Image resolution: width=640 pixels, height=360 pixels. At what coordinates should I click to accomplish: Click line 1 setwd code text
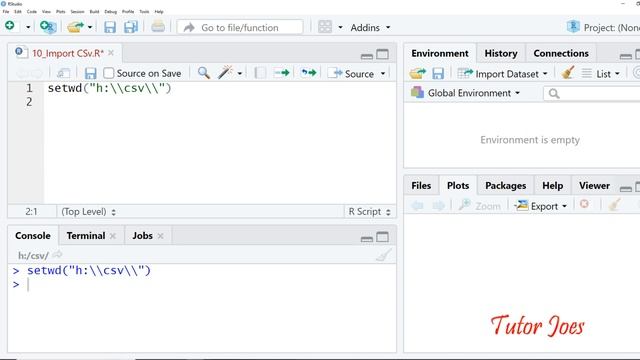click(x=109, y=88)
